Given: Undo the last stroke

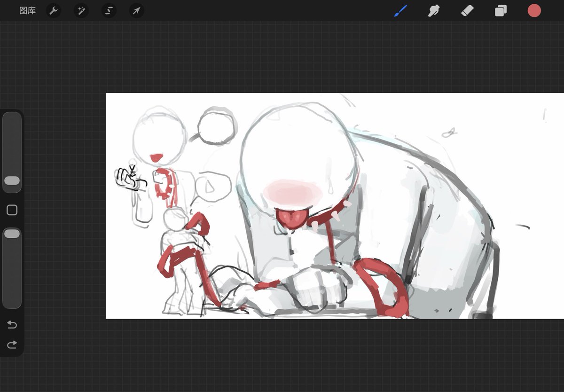Looking at the screenshot, I should 12,325.
